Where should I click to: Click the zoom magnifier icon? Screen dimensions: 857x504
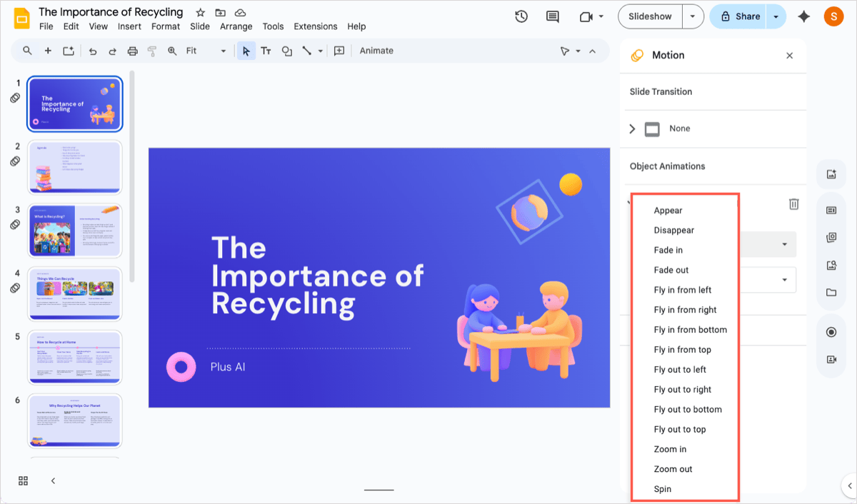(172, 51)
